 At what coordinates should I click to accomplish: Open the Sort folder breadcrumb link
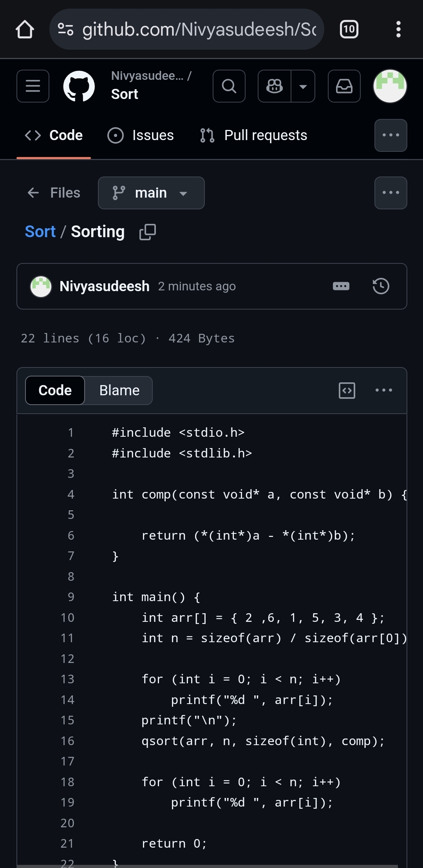click(40, 232)
